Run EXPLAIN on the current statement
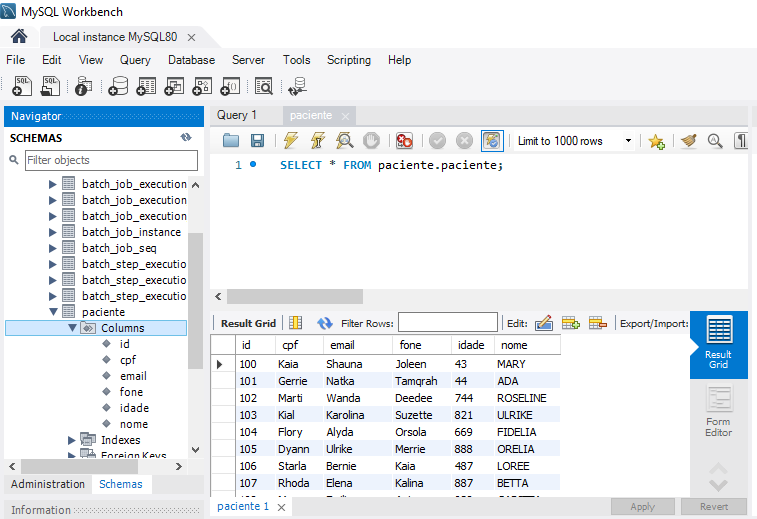The image size is (757, 519). click(x=345, y=140)
